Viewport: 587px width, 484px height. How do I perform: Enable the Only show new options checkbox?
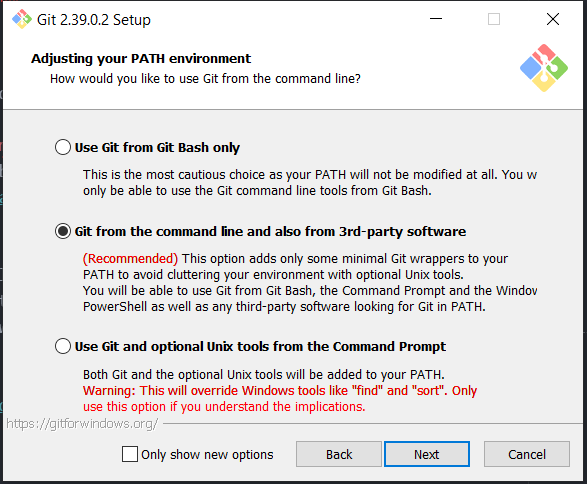[x=130, y=454]
